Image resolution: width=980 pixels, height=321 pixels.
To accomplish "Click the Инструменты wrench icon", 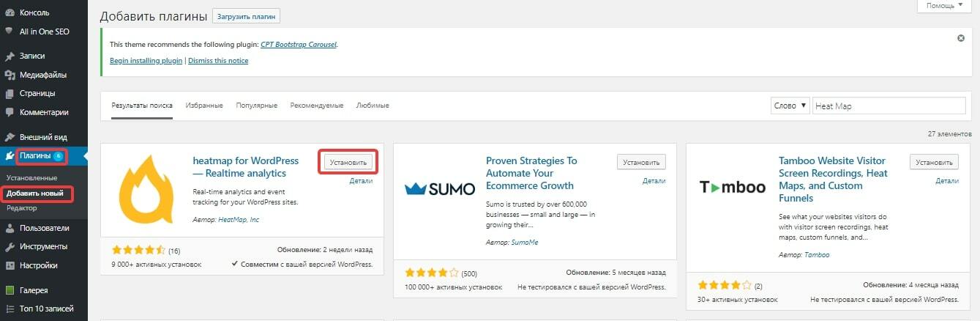I will coord(10,246).
